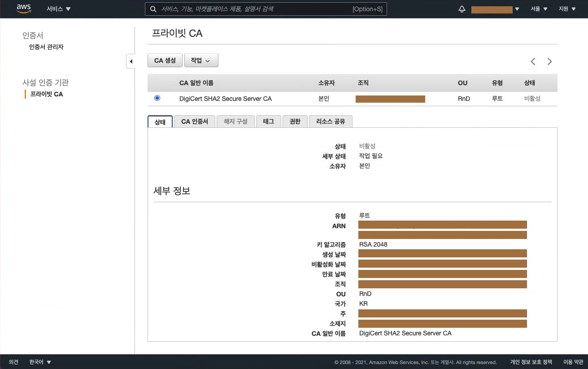Click the CA 일반 이름 value in details

[x=405, y=333]
